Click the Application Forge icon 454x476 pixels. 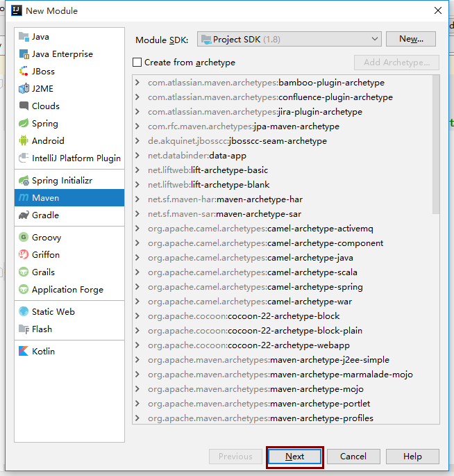click(x=24, y=289)
